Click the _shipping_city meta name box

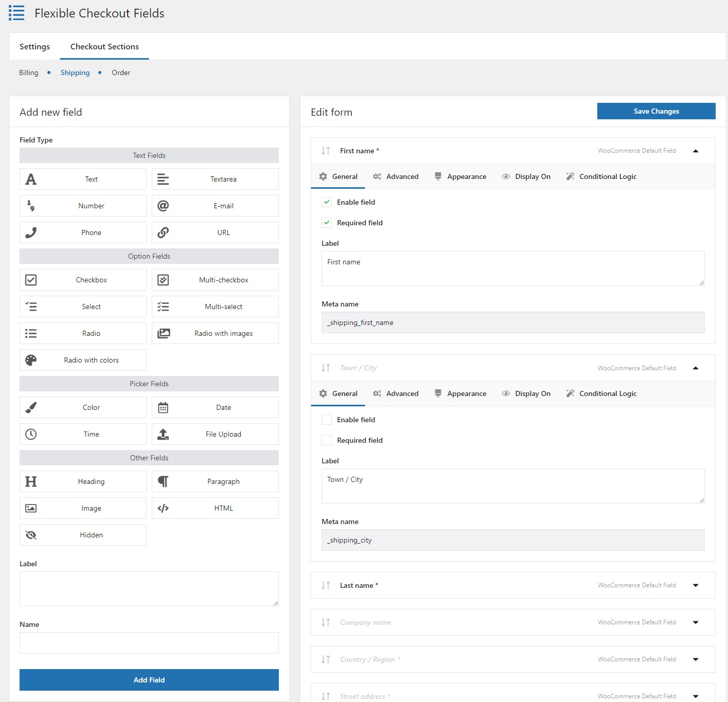[513, 540]
